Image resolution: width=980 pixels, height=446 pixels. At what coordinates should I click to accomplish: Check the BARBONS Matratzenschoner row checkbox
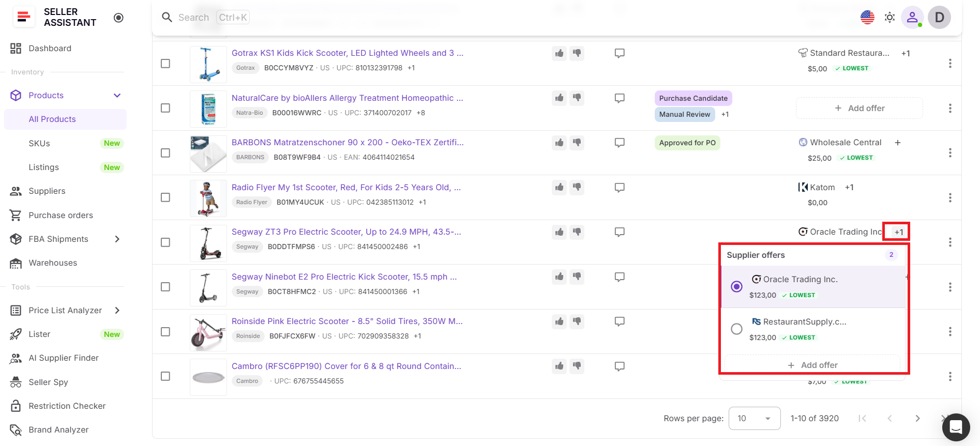[x=165, y=153]
